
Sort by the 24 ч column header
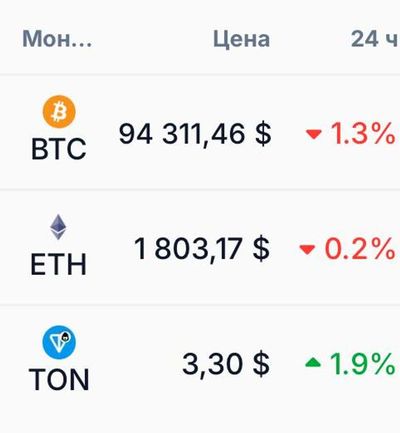click(x=375, y=39)
